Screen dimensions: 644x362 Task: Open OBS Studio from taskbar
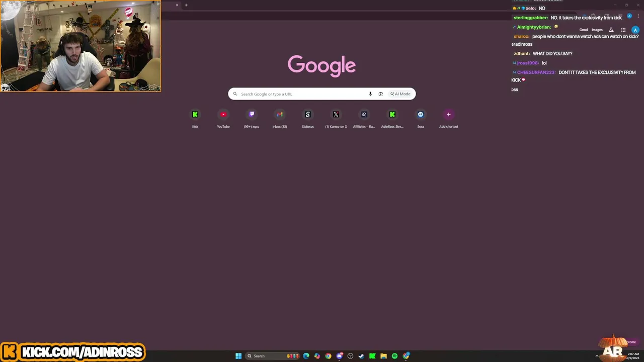coord(351,356)
